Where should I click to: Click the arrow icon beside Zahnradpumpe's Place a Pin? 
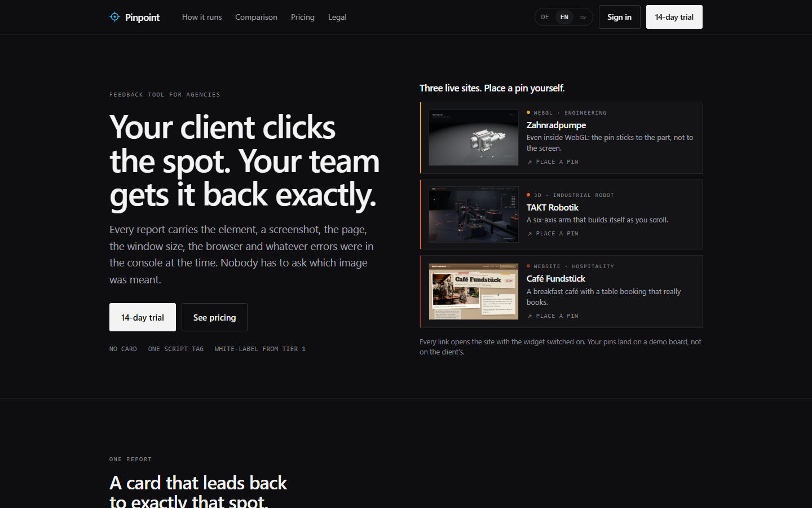pos(529,162)
